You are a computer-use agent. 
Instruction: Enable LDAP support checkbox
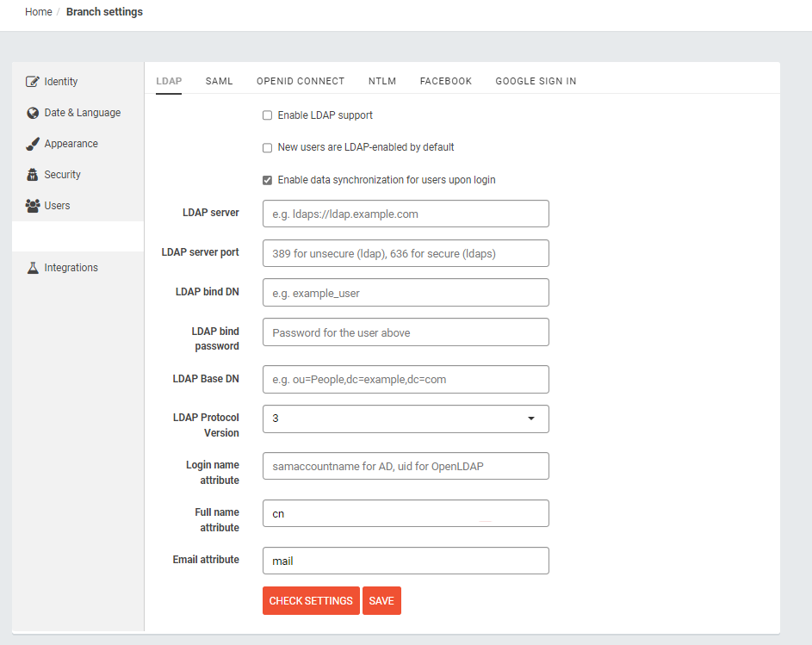(267, 115)
